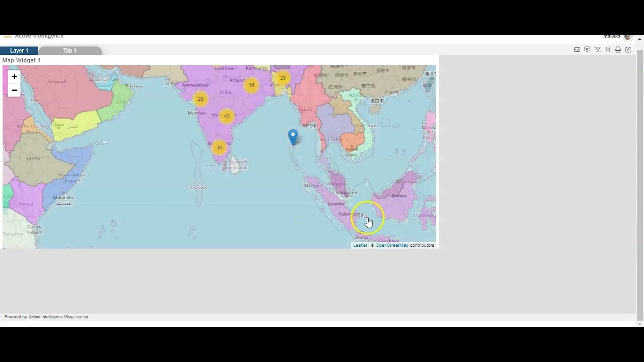Image resolution: width=644 pixels, height=362 pixels.
Task: Click the cluster marker labeled 23
Action: click(x=283, y=78)
